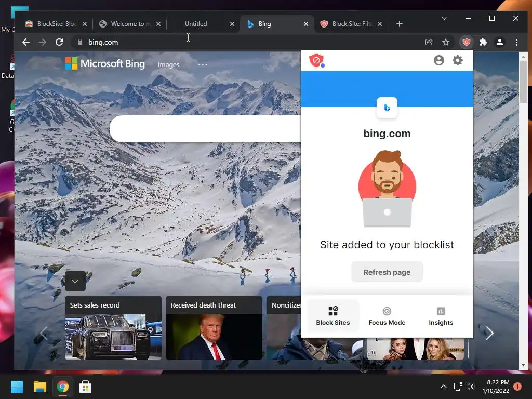Open the tab search dropdown
The height and width of the screenshot is (399, 532).
coord(444,18)
